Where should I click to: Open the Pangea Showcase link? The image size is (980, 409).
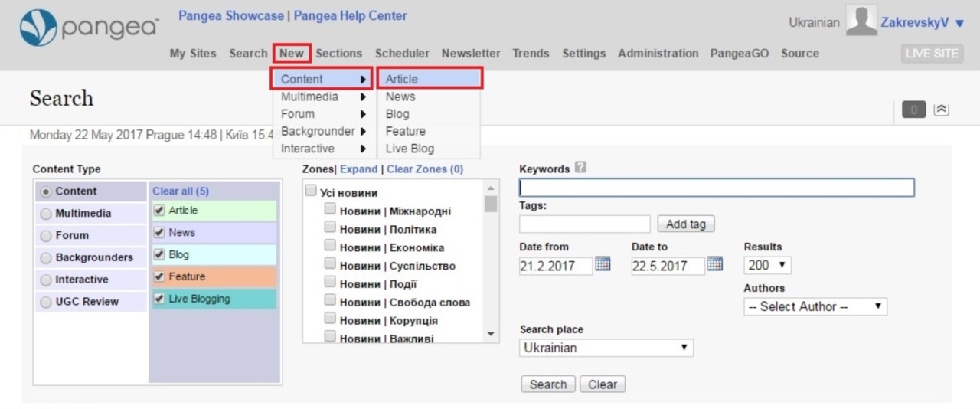coord(231,16)
